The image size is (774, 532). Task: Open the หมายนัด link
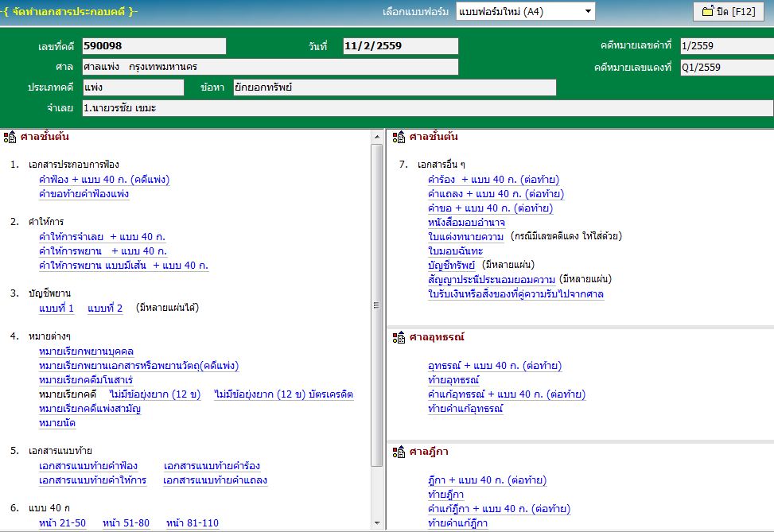[x=57, y=423]
